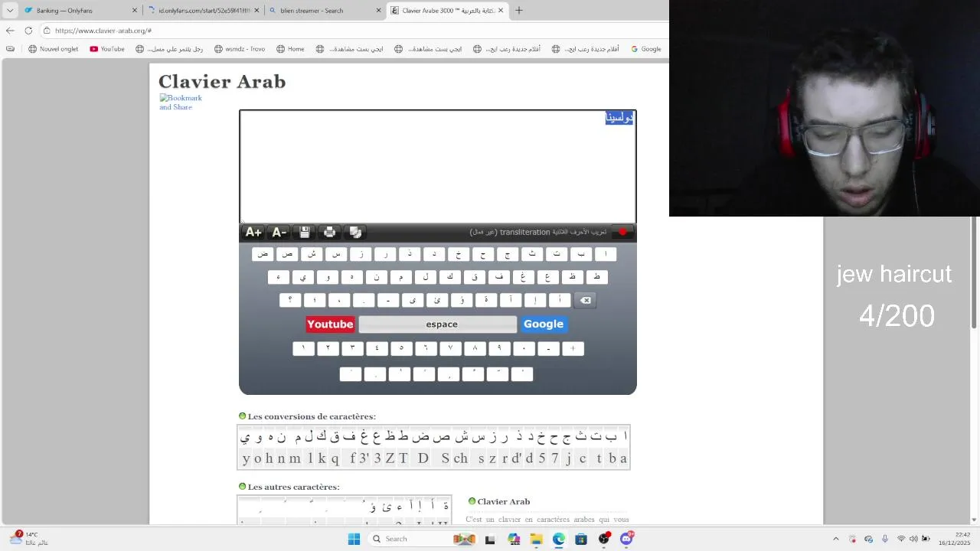Open the YouTube bookmark in bookmarks bar
The width and height of the screenshot is (980, 551).
click(x=107, y=49)
